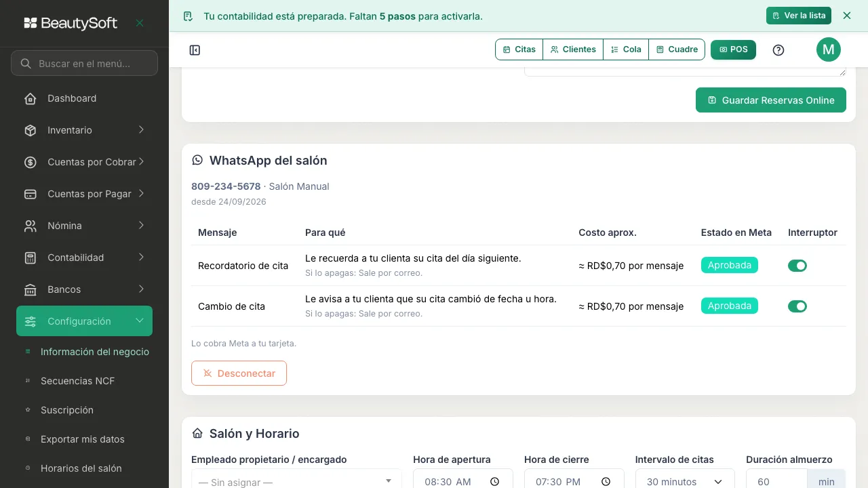
Task: Click the Bancos building icon
Action: tap(31, 289)
